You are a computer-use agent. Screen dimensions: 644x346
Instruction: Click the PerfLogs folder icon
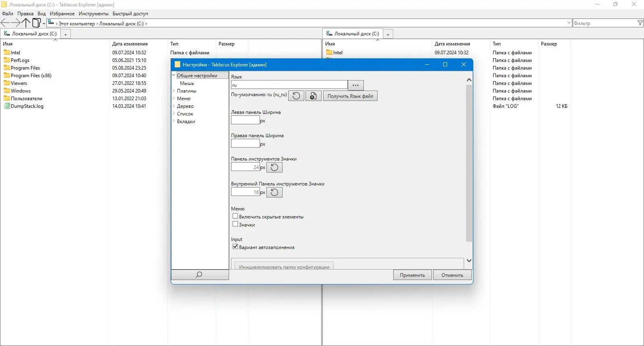pyautogui.click(x=7, y=60)
